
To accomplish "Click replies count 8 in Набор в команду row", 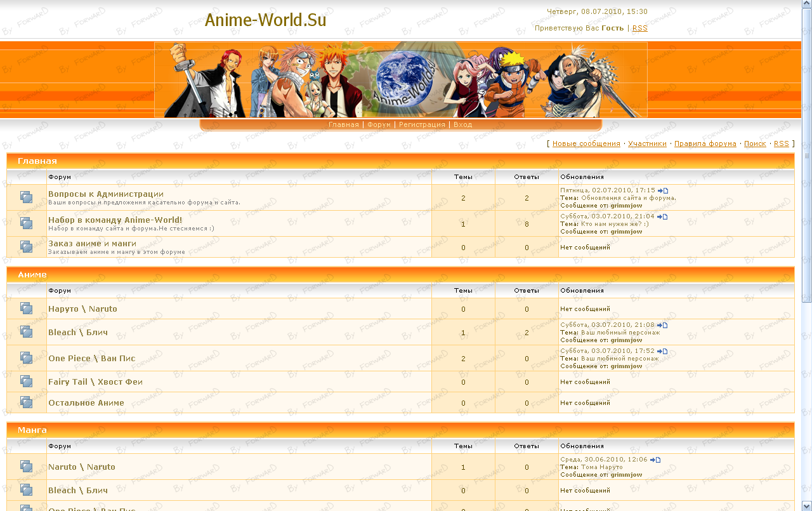I will [x=527, y=224].
